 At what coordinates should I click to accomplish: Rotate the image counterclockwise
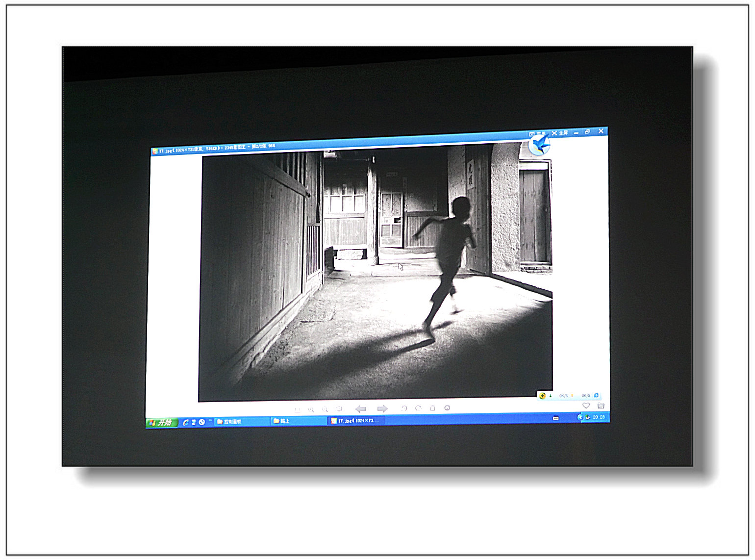[x=404, y=408]
